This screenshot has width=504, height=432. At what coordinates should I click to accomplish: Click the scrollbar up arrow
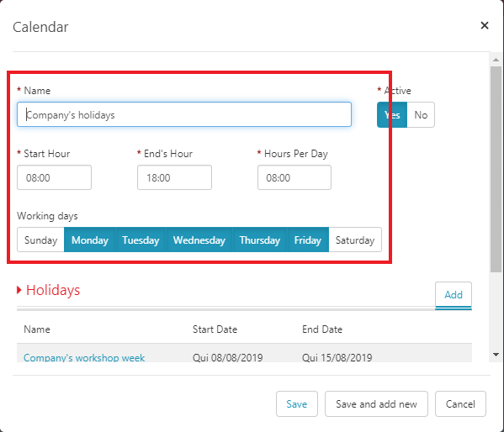496,60
